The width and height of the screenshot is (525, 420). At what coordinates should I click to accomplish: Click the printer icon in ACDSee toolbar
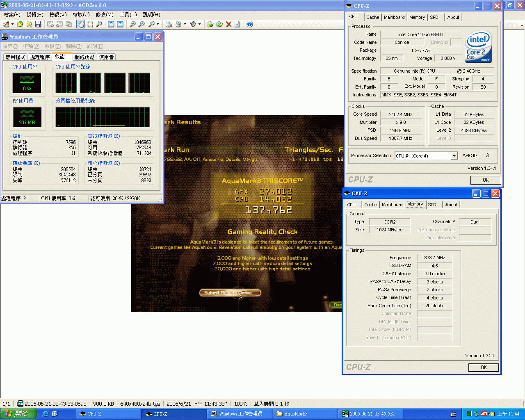pos(169,24)
